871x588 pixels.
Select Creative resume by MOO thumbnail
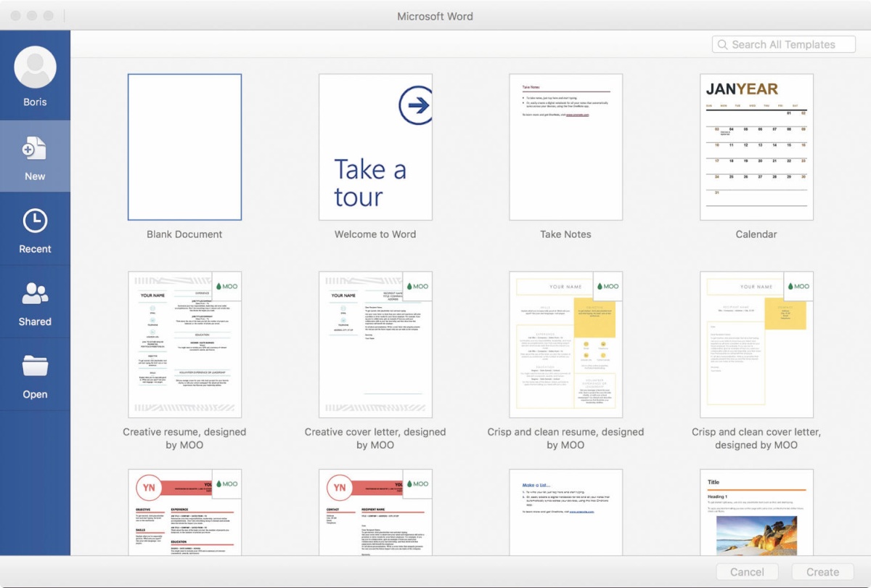pyautogui.click(x=185, y=345)
